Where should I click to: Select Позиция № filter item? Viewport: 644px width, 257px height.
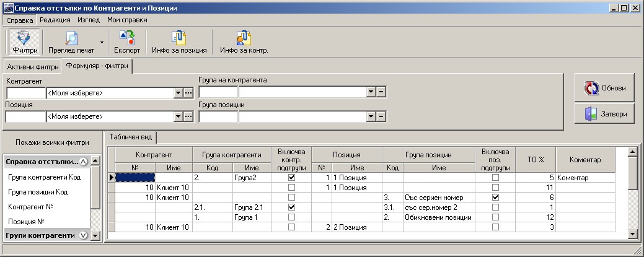point(26,222)
